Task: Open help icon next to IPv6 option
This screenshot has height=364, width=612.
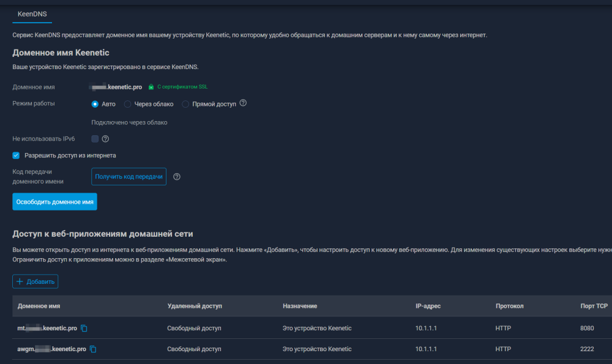Action: point(105,139)
